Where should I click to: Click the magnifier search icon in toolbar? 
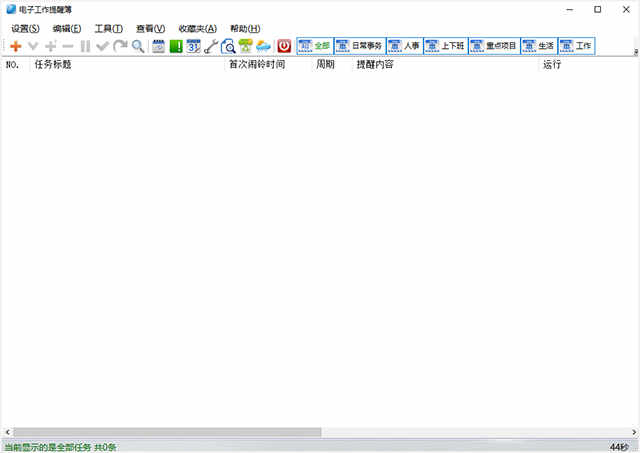(138, 46)
